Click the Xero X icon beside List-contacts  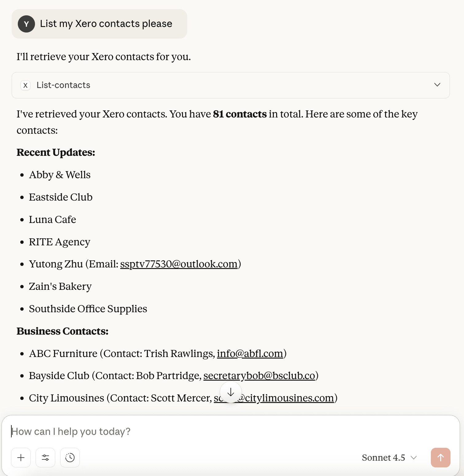[x=25, y=85]
